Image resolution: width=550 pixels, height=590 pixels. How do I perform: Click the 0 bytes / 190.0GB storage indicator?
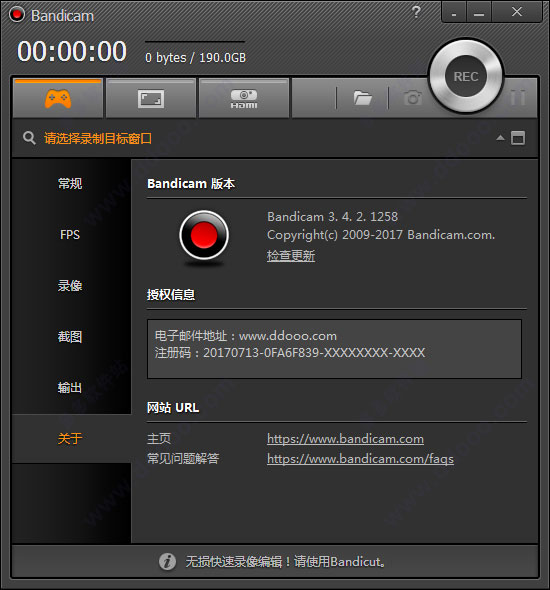pyautogui.click(x=196, y=58)
